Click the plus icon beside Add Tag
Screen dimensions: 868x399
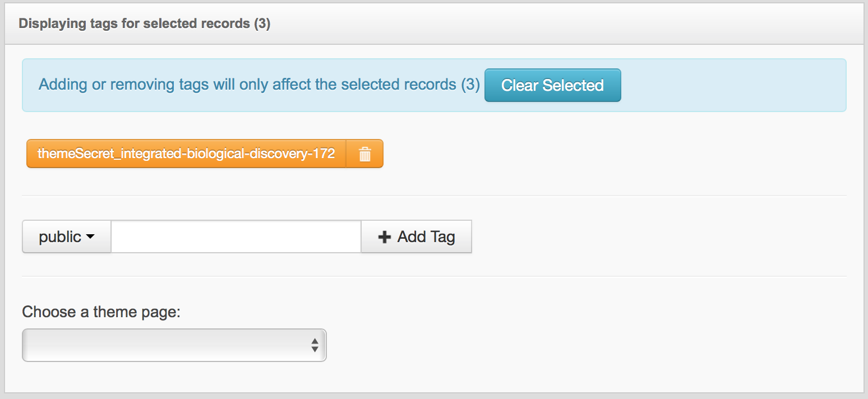[x=384, y=237]
